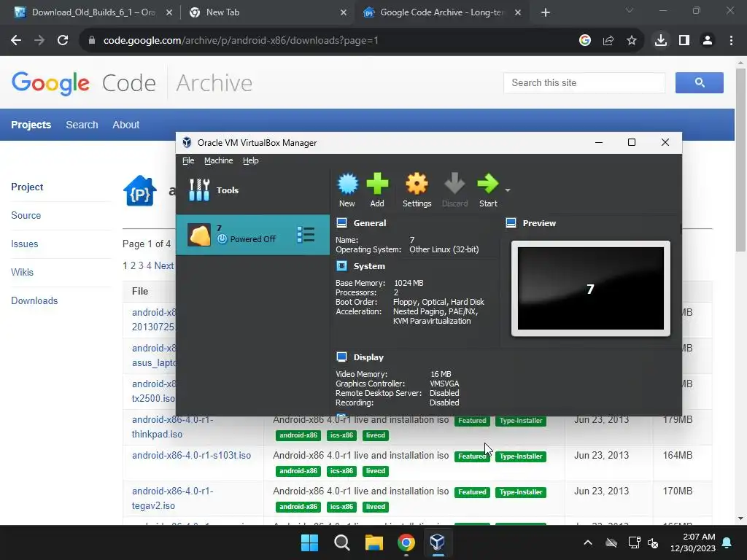Select Tools in VirtualBox sidebar

tap(252, 190)
